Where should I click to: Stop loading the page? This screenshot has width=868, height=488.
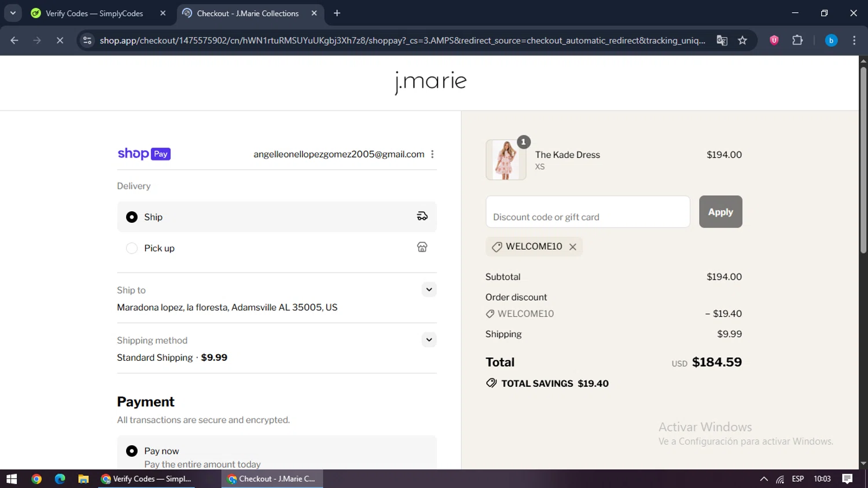[x=60, y=41]
